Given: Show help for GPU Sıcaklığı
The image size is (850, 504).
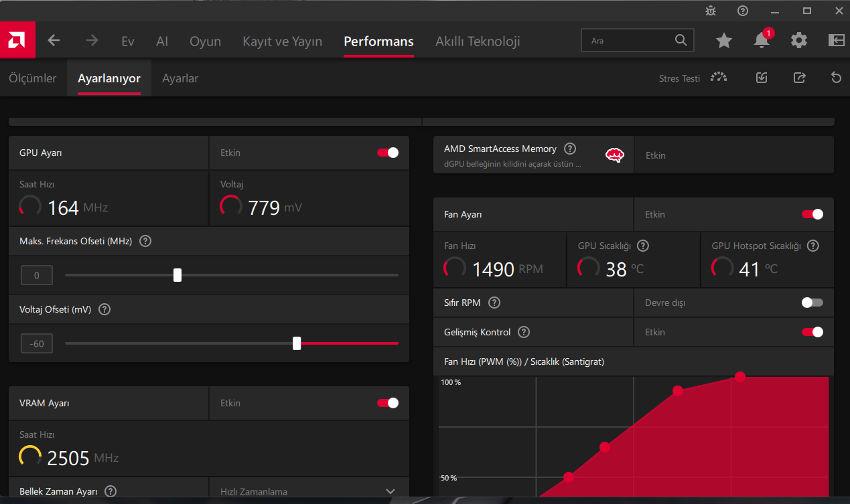Looking at the screenshot, I should [x=643, y=246].
